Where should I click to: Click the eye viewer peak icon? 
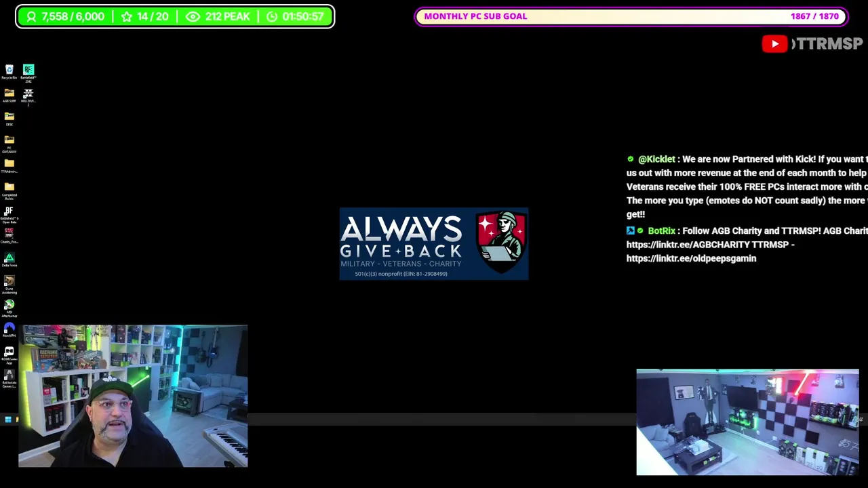pos(193,16)
